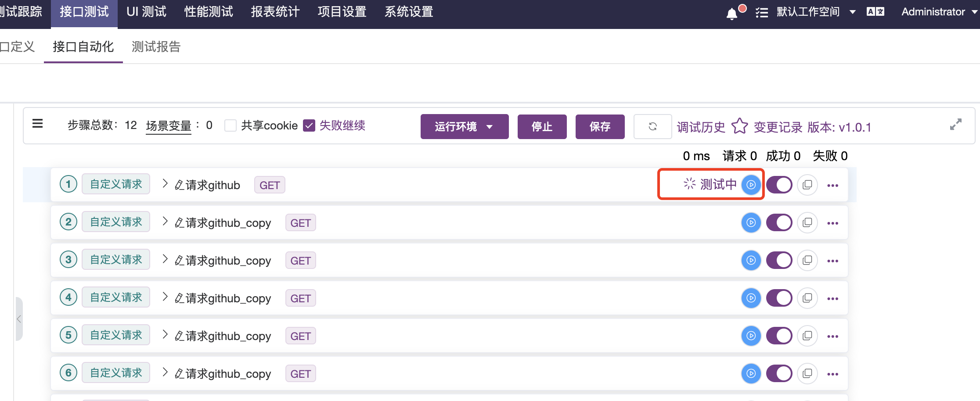The height and width of the screenshot is (401, 980).
Task: Expand scenario to fullscreen with diagonal arrows icon
Action: pyautogui.click(x=956, y=125)
